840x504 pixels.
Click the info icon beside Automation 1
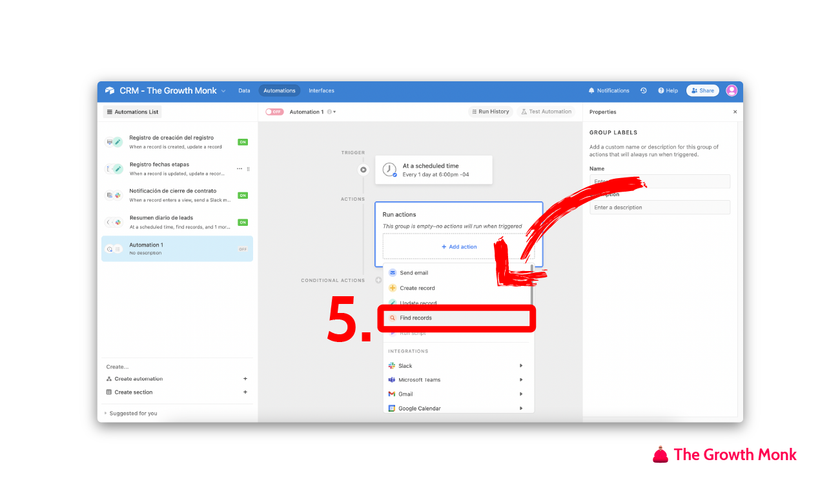click(329, 112)
